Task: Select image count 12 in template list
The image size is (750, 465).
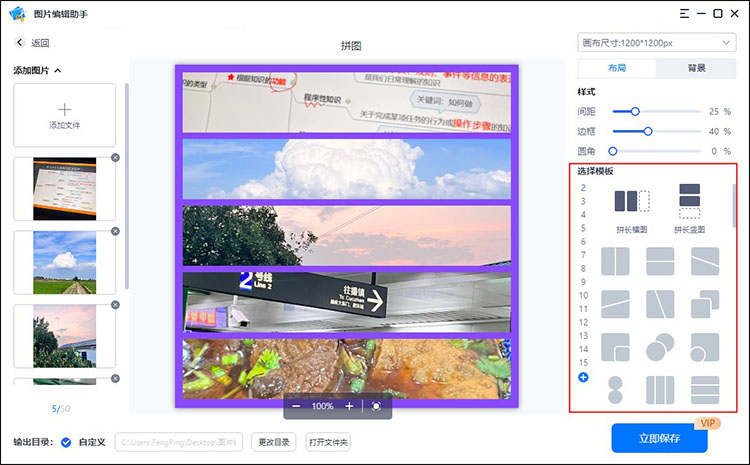Action: (x=583, y=322)
